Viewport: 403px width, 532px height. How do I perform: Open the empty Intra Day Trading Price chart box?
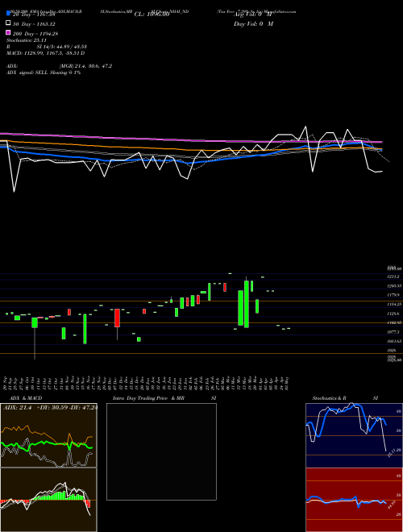tap(161, 451)
